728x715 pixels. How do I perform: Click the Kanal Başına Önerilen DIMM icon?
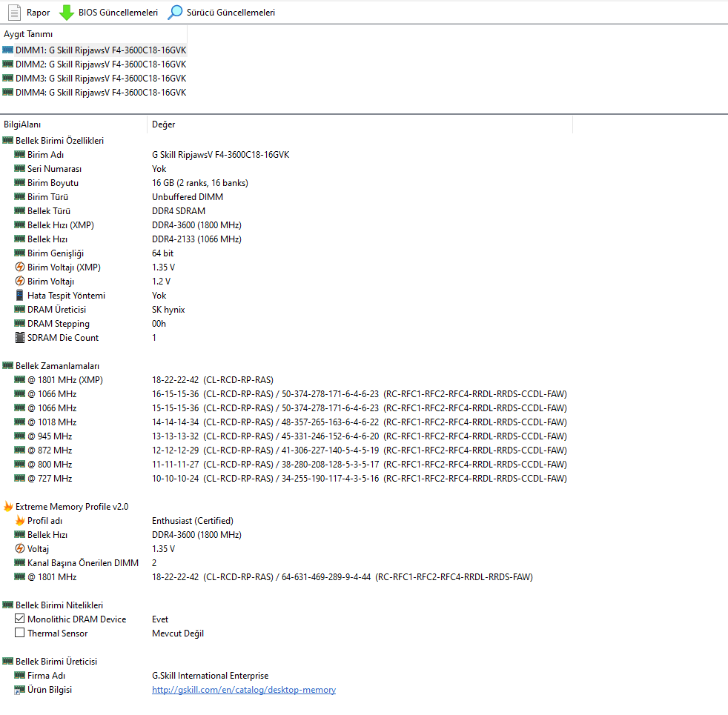pos(19,562)
